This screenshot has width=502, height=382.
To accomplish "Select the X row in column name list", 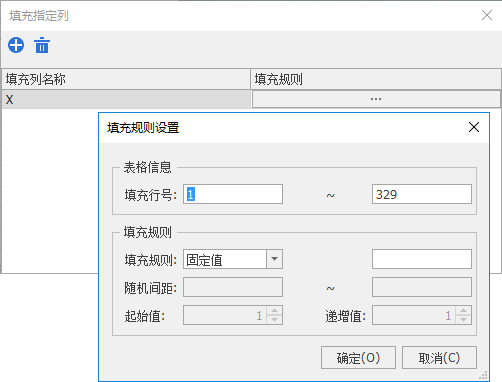I will coord(126,99).
